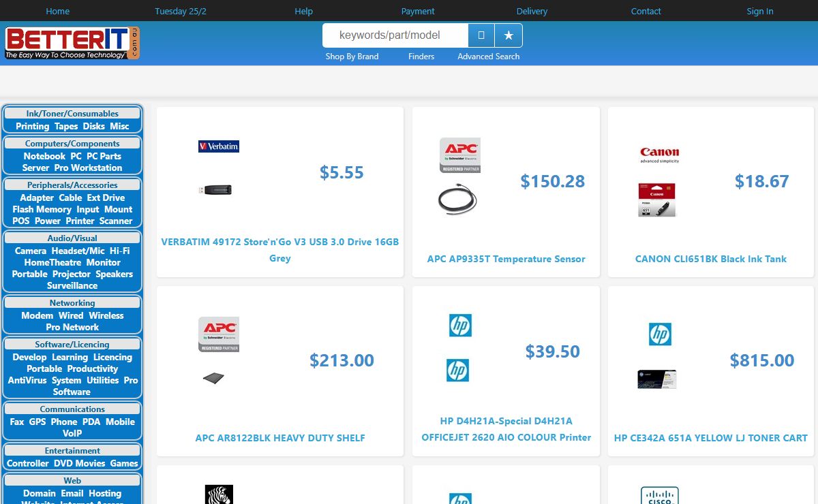
Task: Click the Canon brand logo
Action: 660,155
